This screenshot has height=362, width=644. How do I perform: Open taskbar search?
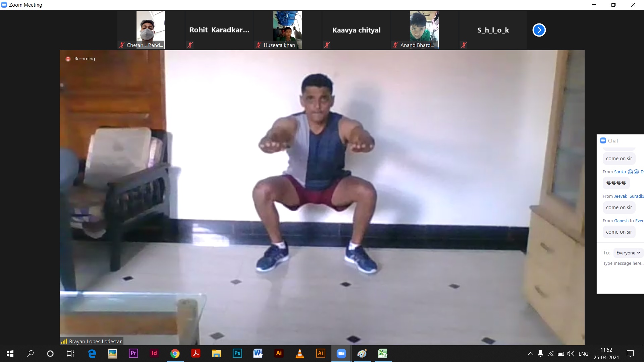pyautogui.click(x=30, y=354)
